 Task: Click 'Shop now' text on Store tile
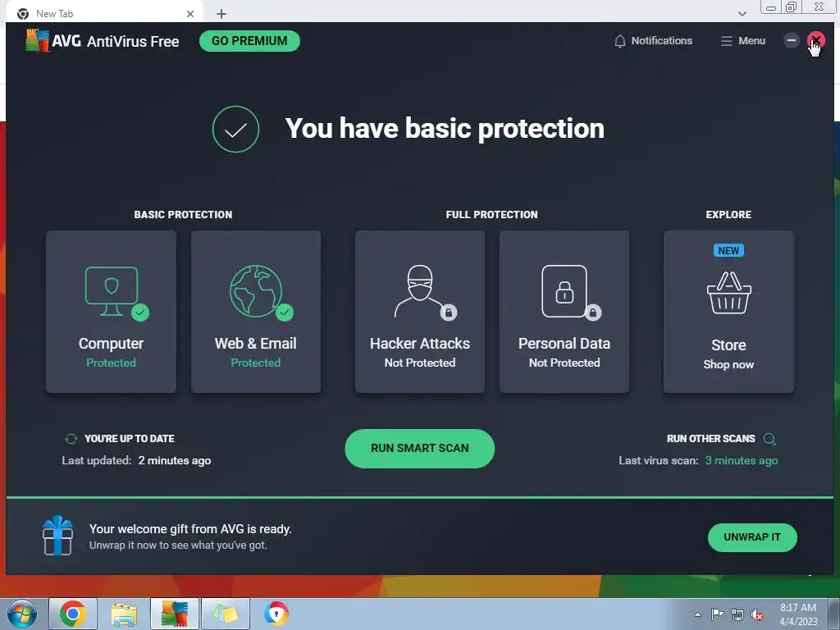(x=728, y=364)
